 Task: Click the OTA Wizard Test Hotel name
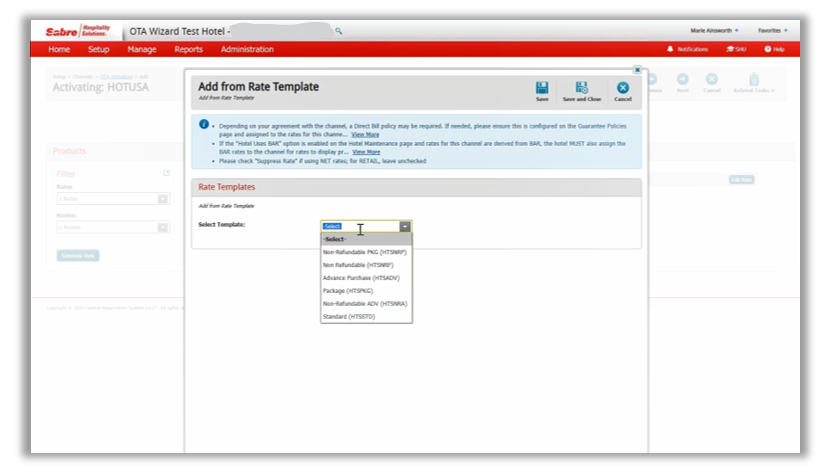[x=177, y=31]
